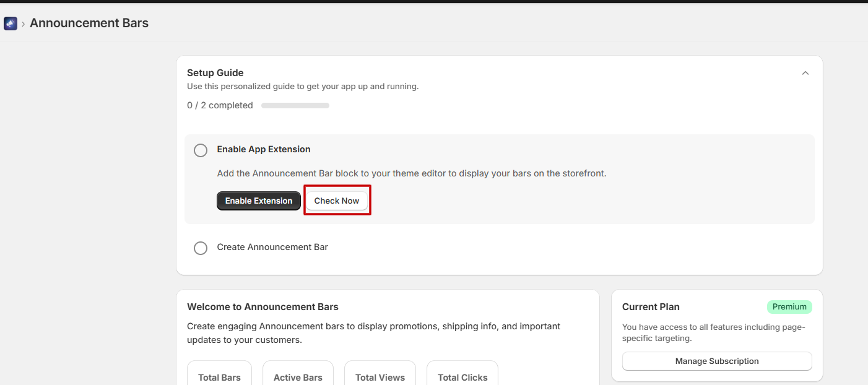Image resolution: width=868 pixels, height=385 pixels.
Task: Click the Premium plan badge
Action: point(789,307)
